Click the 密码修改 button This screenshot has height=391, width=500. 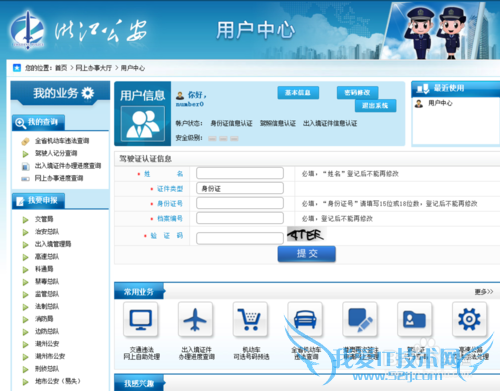357,93
